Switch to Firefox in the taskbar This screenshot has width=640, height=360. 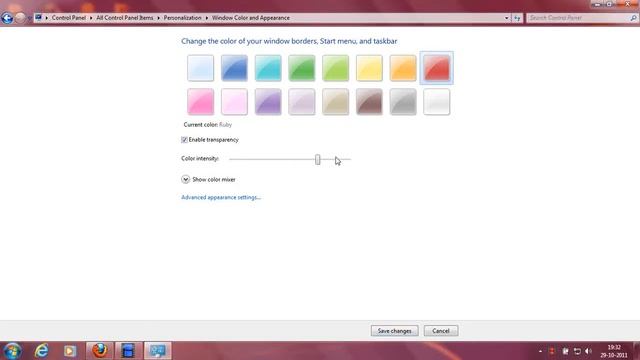100,351
